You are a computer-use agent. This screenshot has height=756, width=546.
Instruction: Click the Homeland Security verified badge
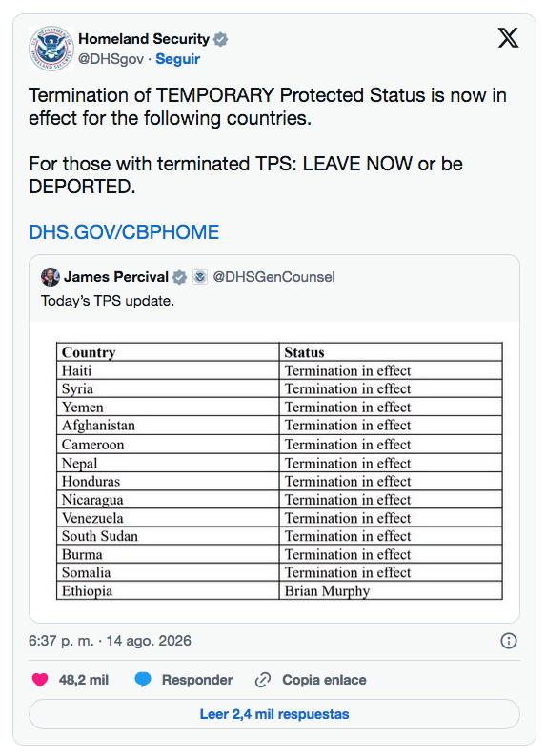click(x=221, y=39)
